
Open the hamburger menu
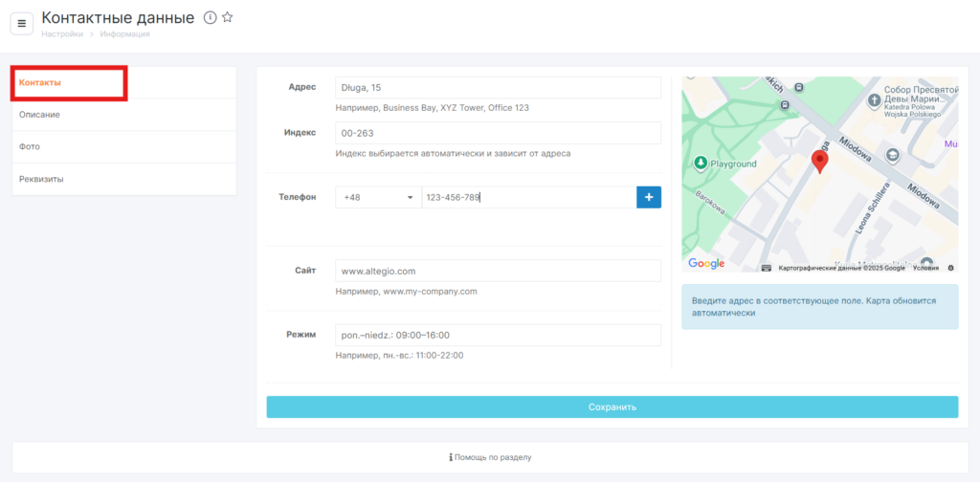click(22, 23)
